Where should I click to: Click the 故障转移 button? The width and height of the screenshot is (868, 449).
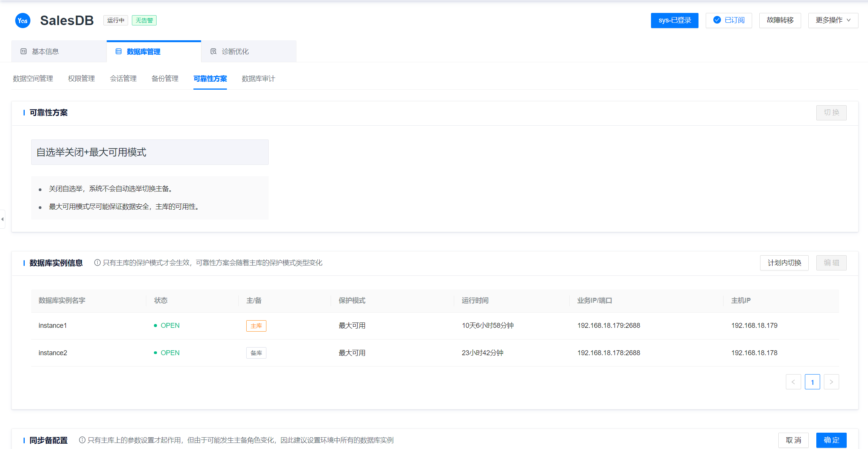[x=780, y=20]
